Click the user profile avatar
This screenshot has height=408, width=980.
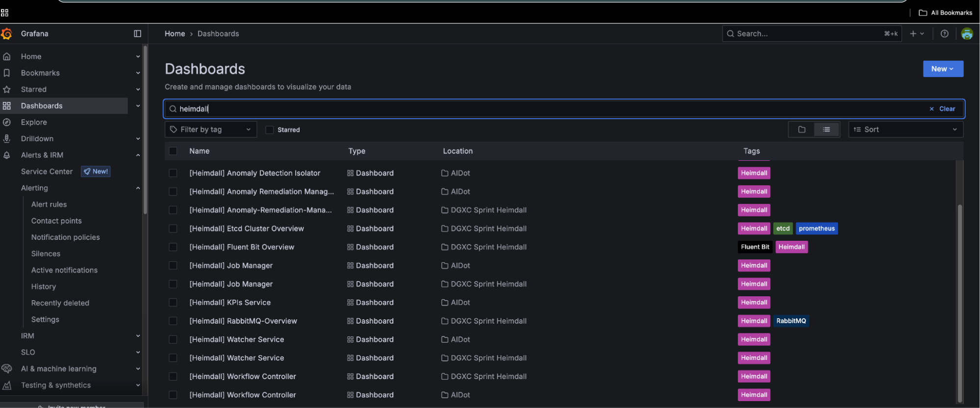coord(967,34)
